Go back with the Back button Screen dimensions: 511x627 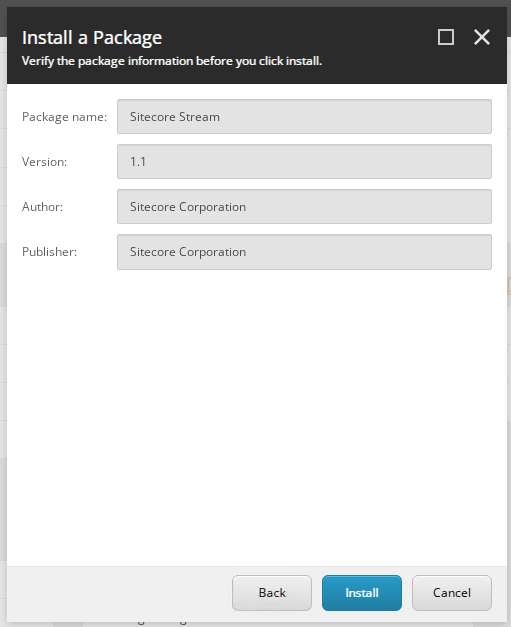pos(272,593)
